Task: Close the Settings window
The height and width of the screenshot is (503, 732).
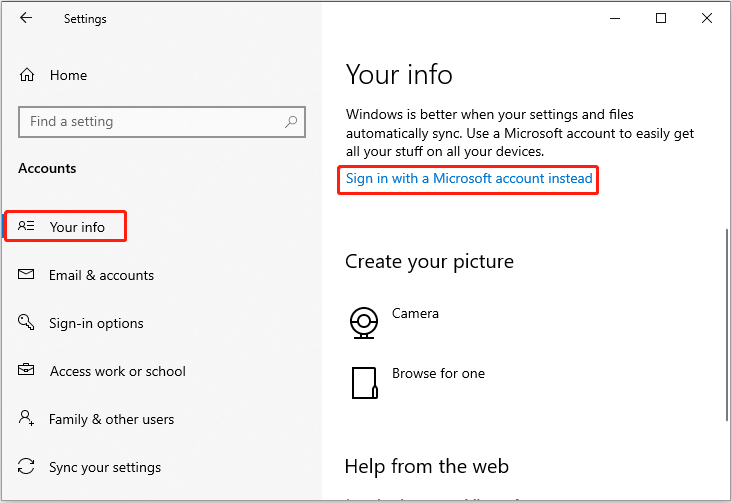Action: (707, 19)
